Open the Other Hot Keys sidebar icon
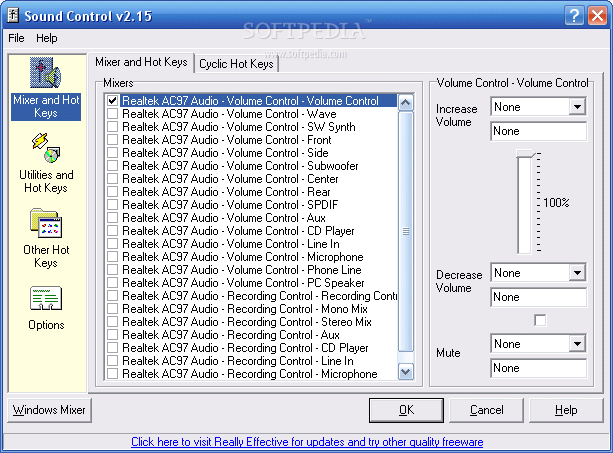613x453 pixels. pyautogui.click(x=46, y=223)
